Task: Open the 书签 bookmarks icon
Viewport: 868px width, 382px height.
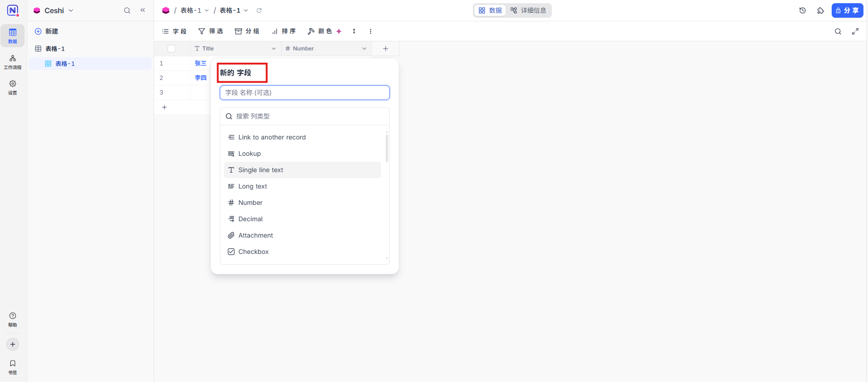Action: [x=13, y=367]
